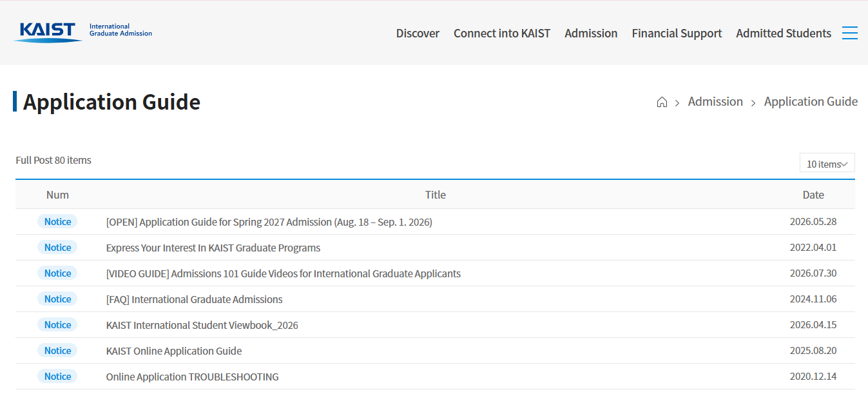
Task: Click the date 2026.07.30
Action: click(813, 273)
